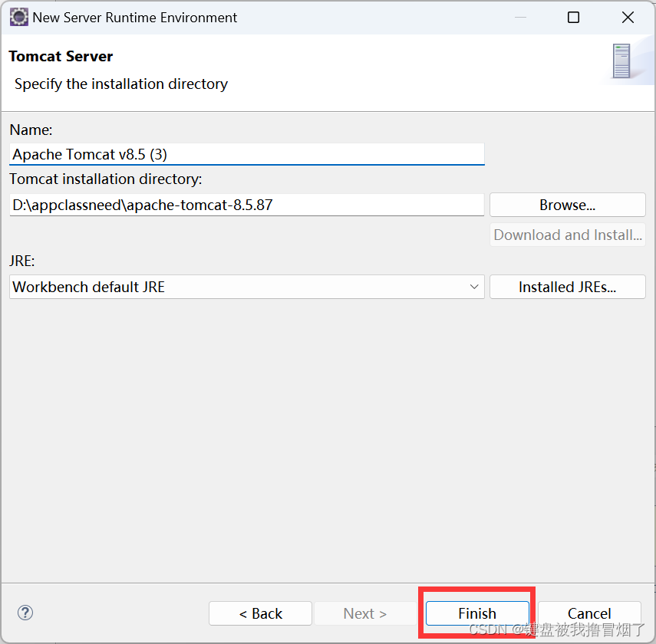Click the Cancel button
The image size is (656, 644).
click(x=589, y=613)
